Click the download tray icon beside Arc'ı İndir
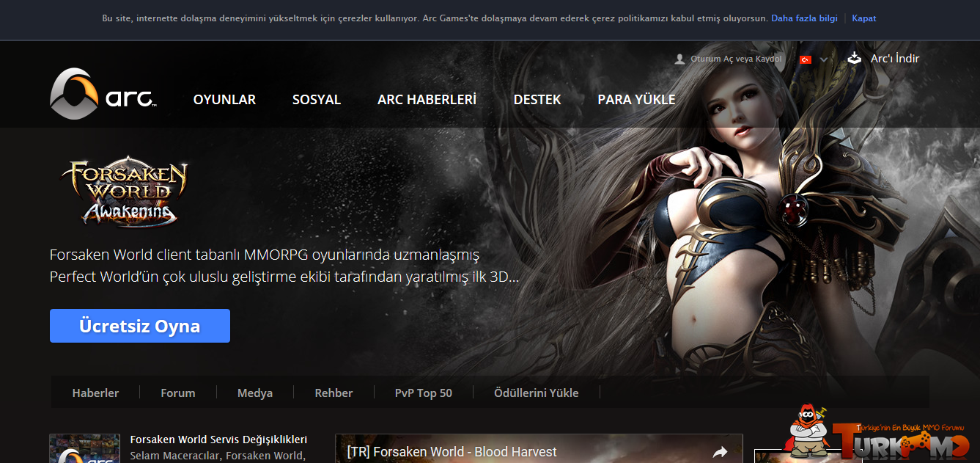Screen dimensions: 980x463 [x=854, y=58]
